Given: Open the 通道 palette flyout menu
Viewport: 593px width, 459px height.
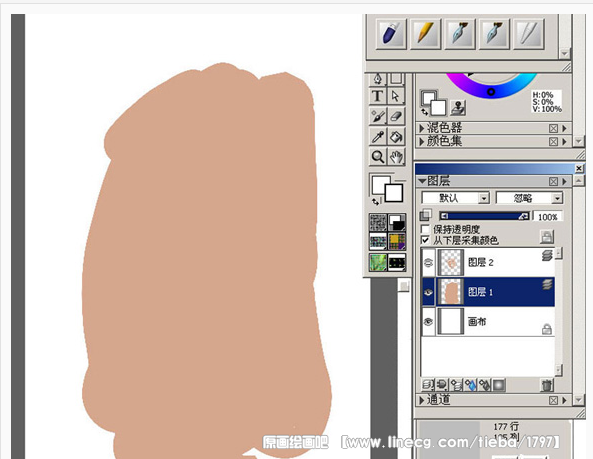Looking at the screenshot, I should tap(564, 400).
